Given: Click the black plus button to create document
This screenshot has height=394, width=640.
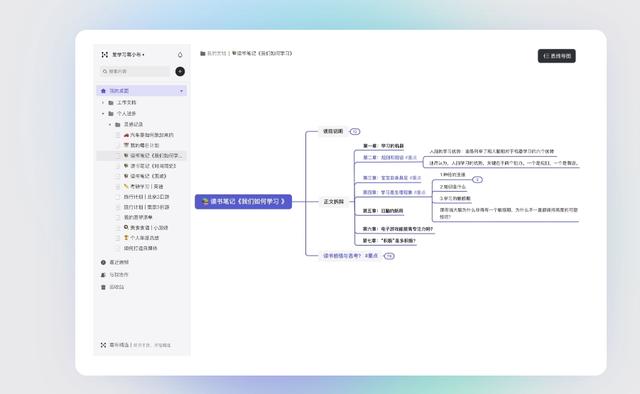Looking at the screenshot, I should pyautogui.click(x=180, y=71).
